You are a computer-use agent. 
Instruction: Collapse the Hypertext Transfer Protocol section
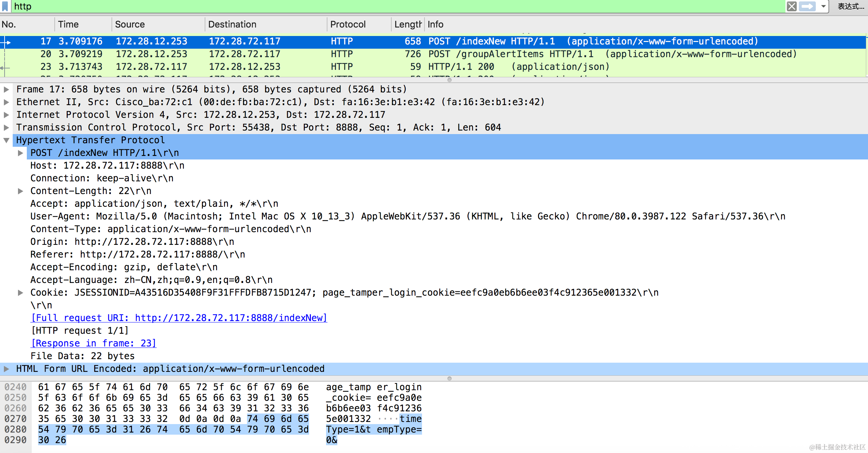(x=6, y=140)
